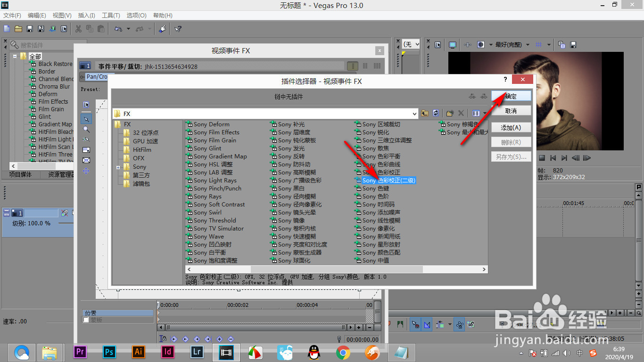The image size is (644, 362).
Task: Collapse the 全部 tree node
Action: point(15,56)
